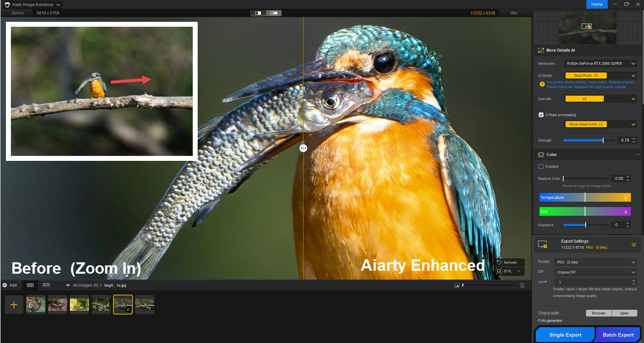
Task: Open the 81% zoom level dropdown
Action: [509, 271]
